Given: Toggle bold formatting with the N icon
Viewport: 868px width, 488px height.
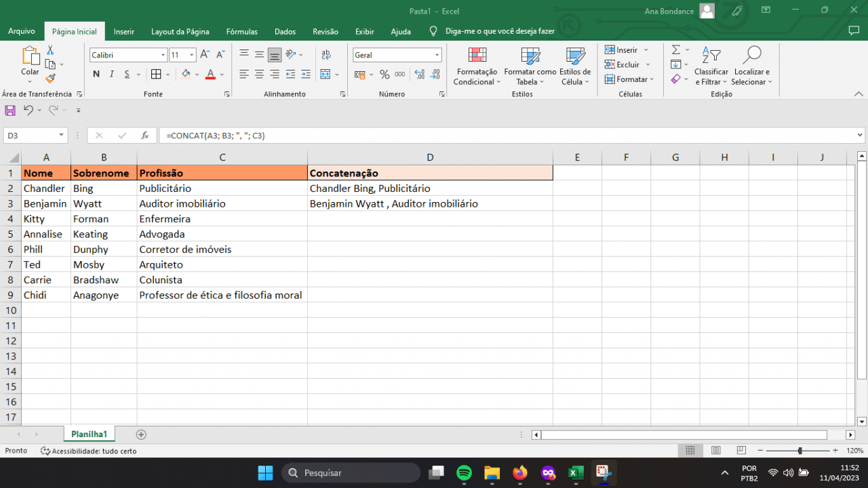Looking at the screenshot, I should [x=96, y=74].
